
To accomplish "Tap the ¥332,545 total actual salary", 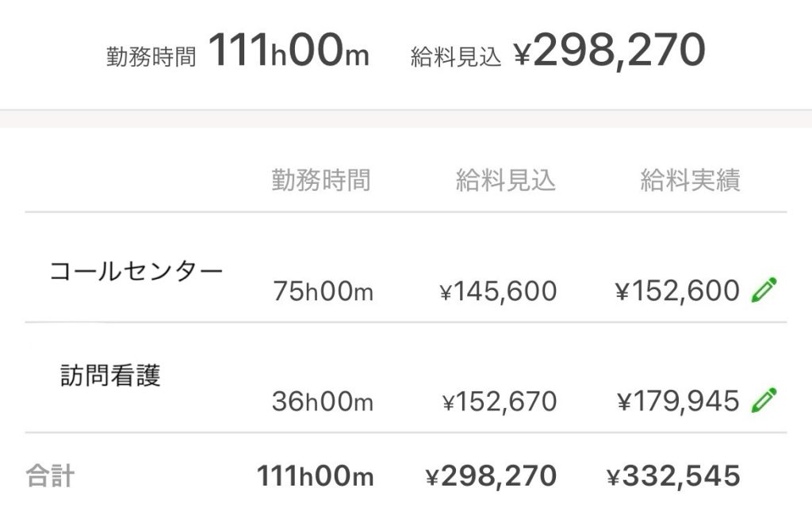I will [x=673, y=476].
